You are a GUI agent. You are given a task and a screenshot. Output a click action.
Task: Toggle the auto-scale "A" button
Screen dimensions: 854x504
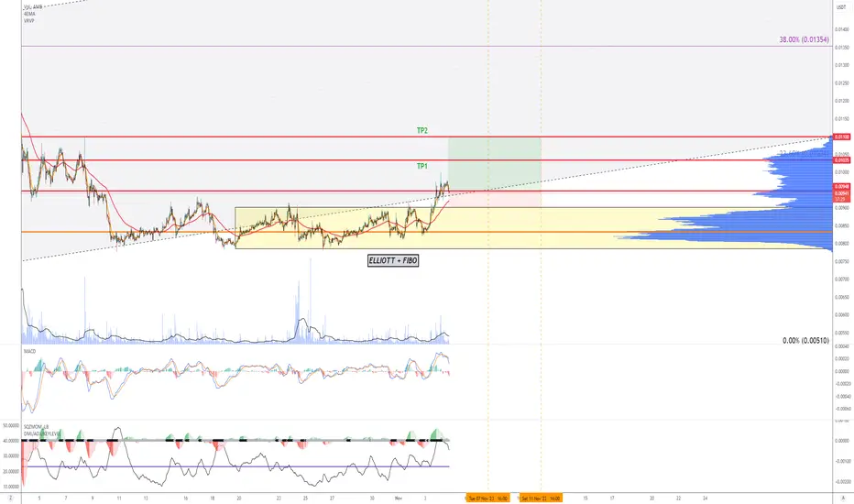(843, 498)
